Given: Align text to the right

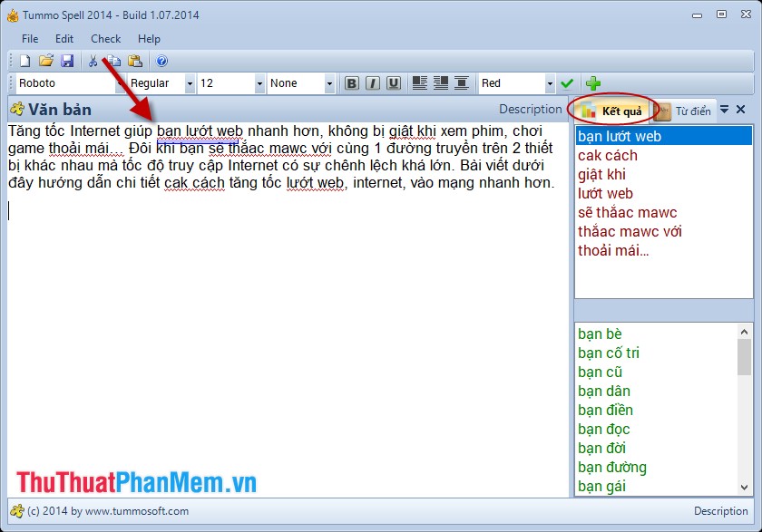Looking at the screenshot, I should 441,83.
